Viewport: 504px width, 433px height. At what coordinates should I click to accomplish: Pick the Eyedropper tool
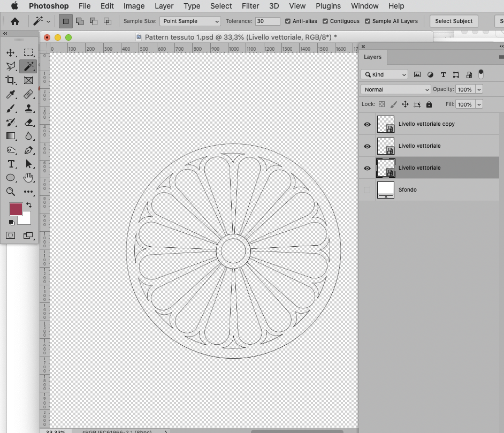pyautogui.click(x=11, y=95)
